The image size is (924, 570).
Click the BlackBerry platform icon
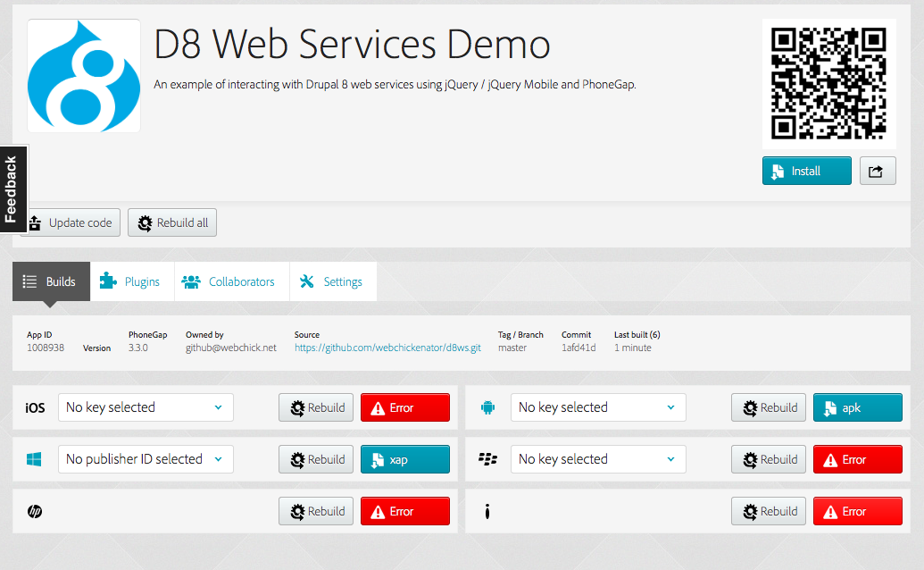click(x=488, y=459)
